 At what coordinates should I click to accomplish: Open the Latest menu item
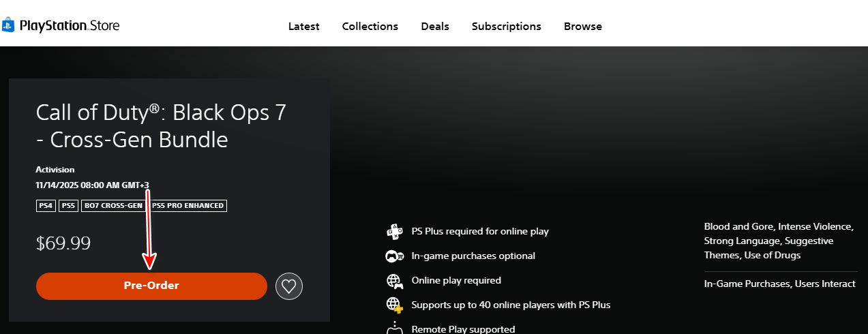(x=303, y=27)
